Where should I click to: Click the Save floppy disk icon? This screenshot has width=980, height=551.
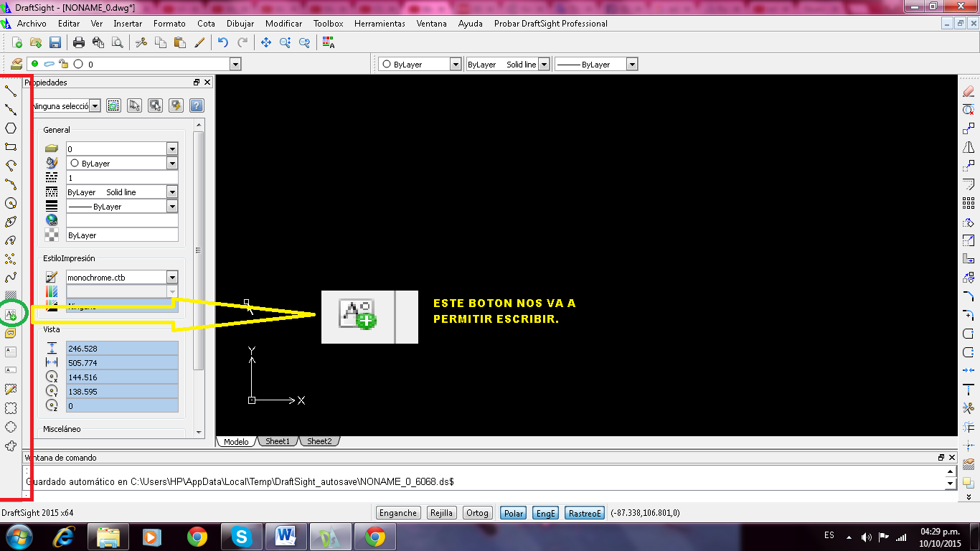(x=55, y=43)
